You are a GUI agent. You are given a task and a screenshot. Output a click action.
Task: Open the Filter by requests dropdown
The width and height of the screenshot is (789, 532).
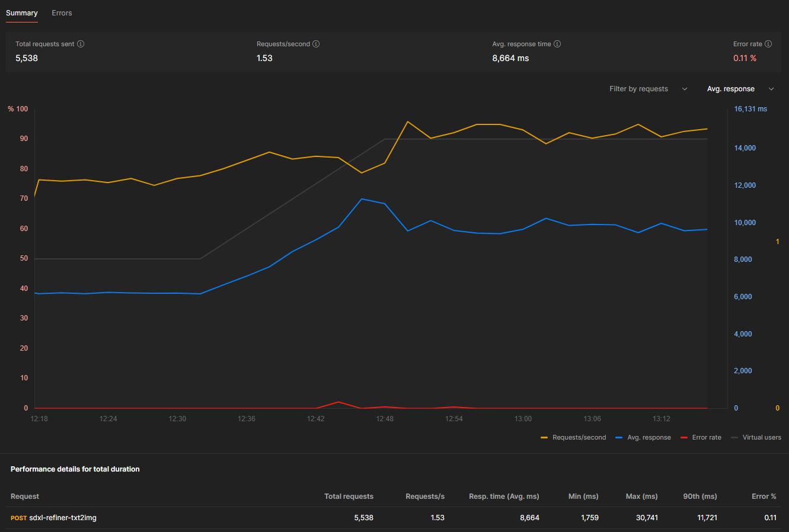pyautogui.click(x=649, y=89)
